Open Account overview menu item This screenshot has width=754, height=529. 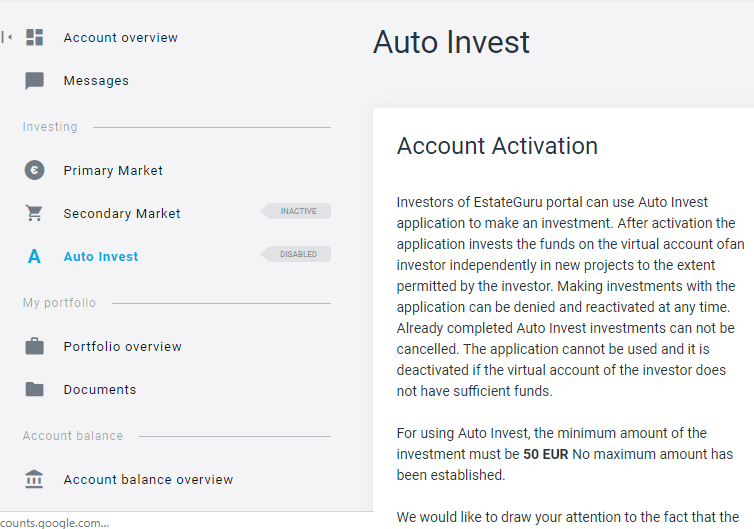[x=121, y=38]
